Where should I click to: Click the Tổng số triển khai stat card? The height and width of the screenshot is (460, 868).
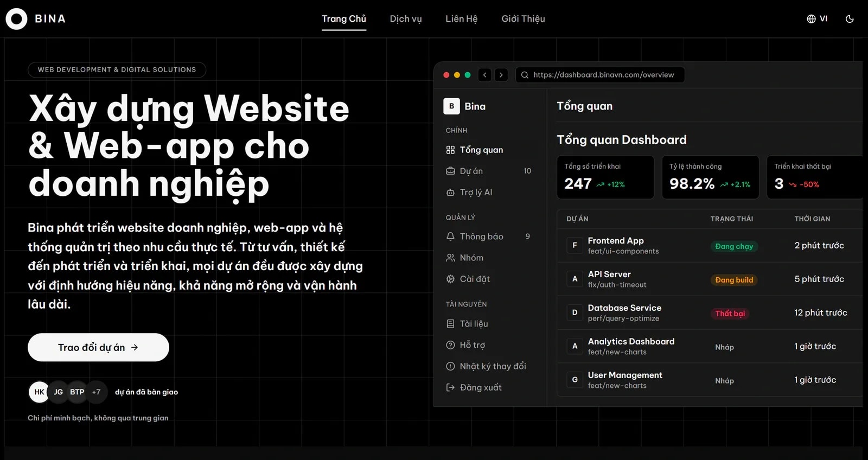[x=605, y=177]
